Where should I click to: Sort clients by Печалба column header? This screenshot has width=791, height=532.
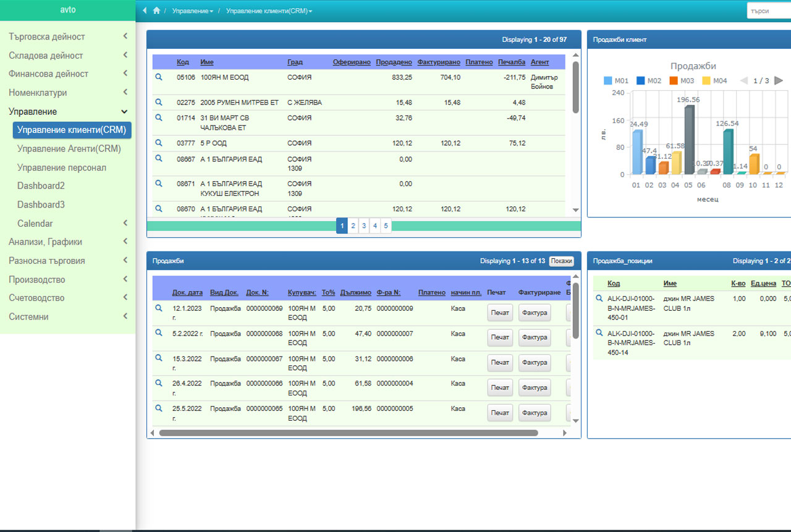pyautogui.click(x=512, y=62)
